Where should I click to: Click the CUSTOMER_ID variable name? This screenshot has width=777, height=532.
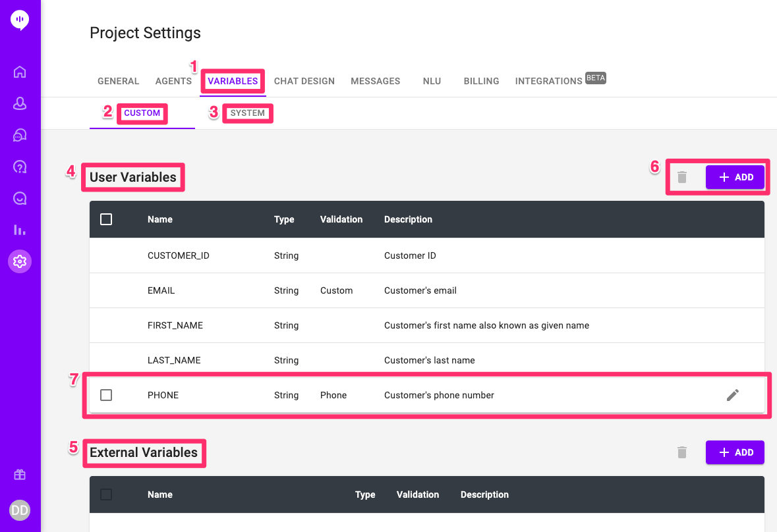[179, 255]
